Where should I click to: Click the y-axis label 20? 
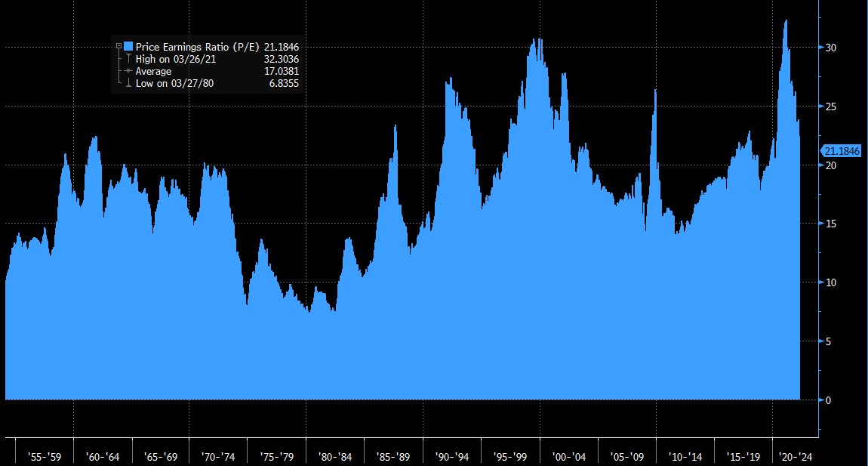[x=830, y=165]
